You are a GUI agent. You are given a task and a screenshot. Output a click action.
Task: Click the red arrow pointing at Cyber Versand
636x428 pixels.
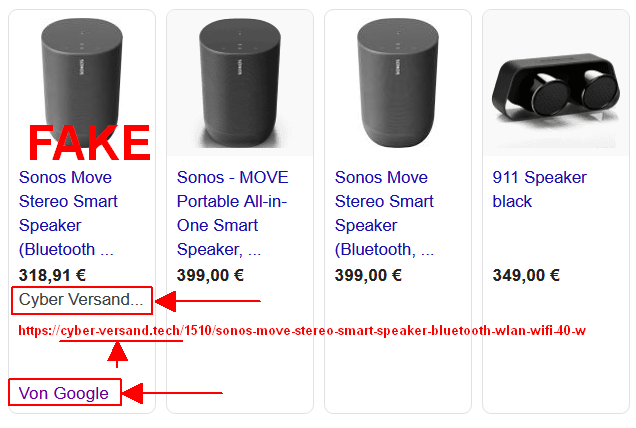pyautogui.click(x=208, y=301)
